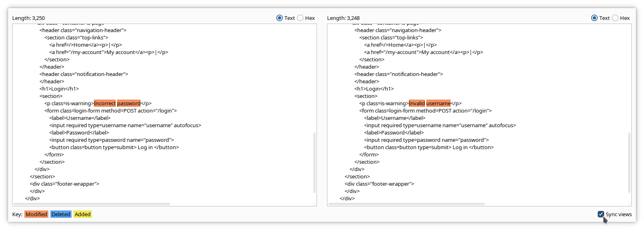This screenshot has height=230, width=644.
Task: Click the "Length: 3,248" label
Action: 343,18
